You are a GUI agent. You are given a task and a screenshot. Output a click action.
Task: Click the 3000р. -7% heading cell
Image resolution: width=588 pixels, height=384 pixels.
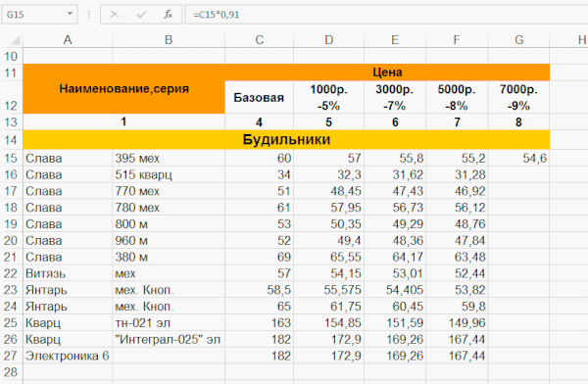(395, 97)
